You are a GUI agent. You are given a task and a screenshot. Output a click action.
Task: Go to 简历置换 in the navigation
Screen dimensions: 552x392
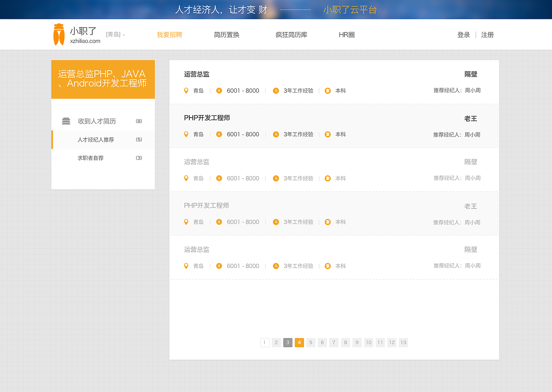pyautogui.click(x=227, y=35)
